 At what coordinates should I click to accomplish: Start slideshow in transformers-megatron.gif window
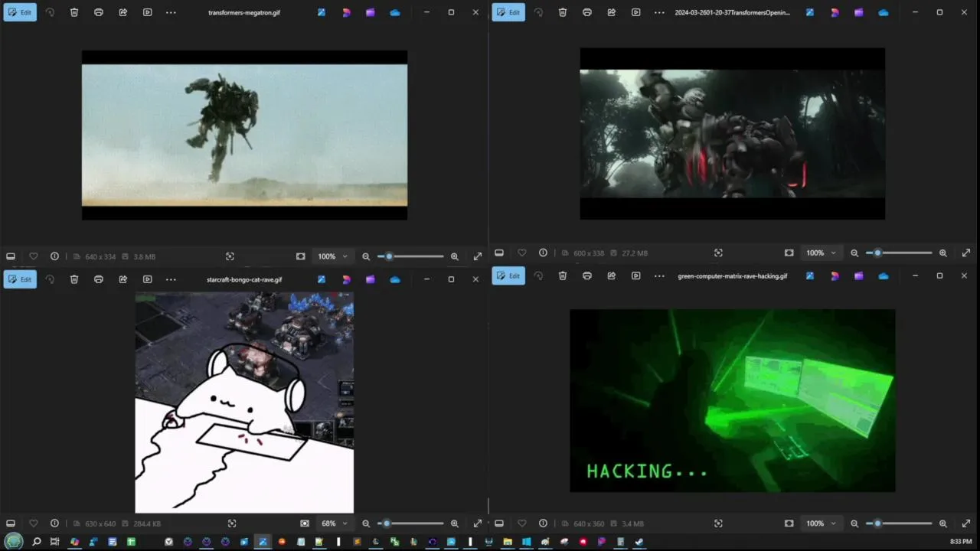point(148,12)
